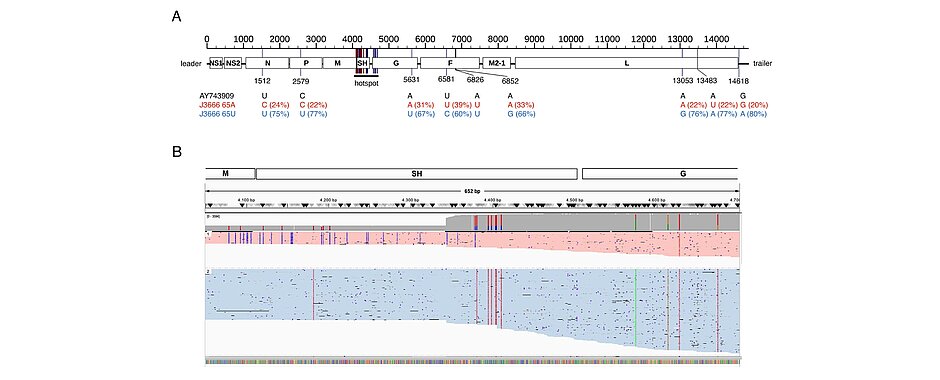Click the green variant line in track 2
This screenshot has width=940, height=380.
coord(635,307)
